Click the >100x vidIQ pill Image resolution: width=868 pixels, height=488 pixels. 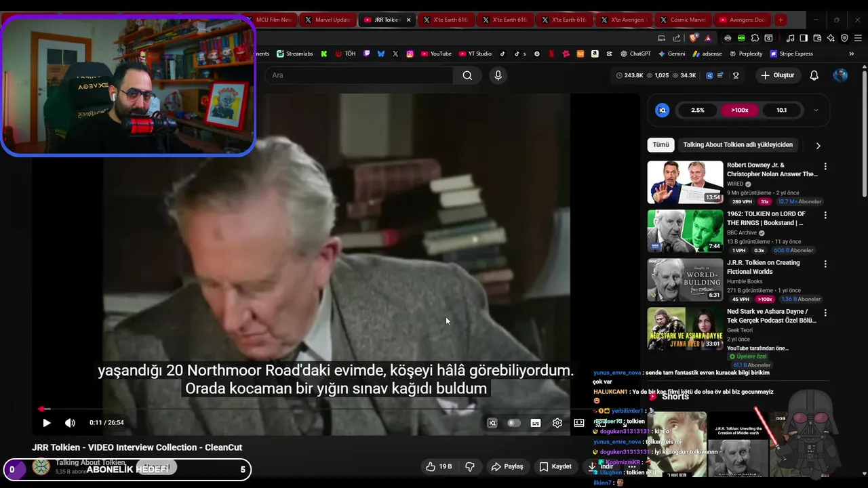click(x=740, y=110)
